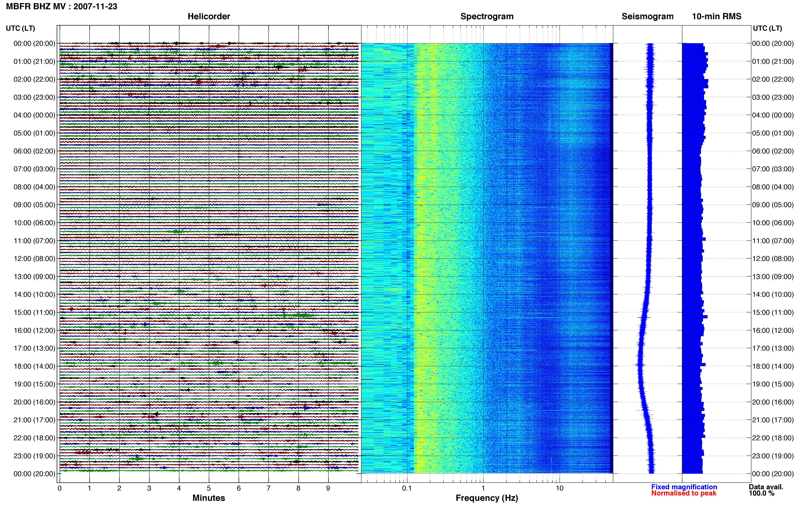Click the Spectrogram panel heading
The image size is (812, 508).
(x=487, y=16)
